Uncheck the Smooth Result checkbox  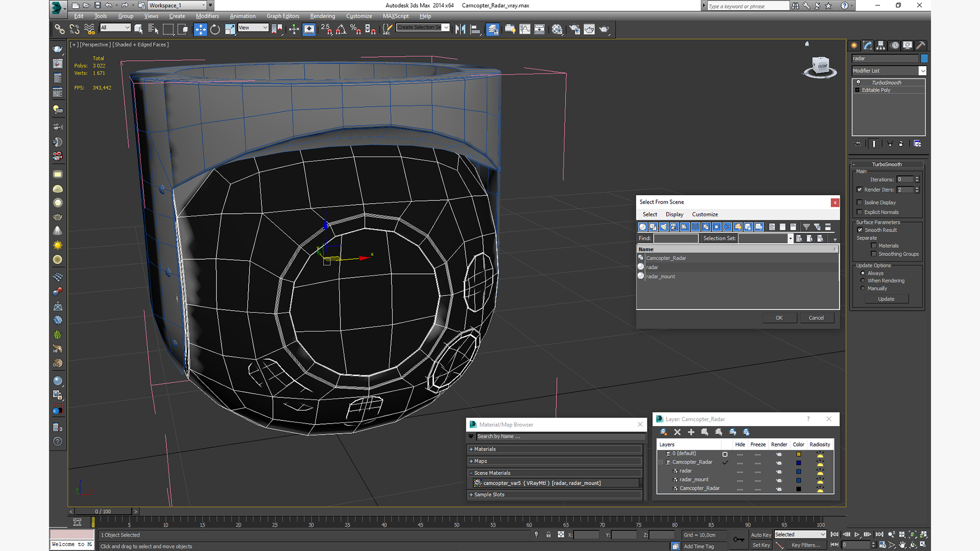tap(860, 230)
